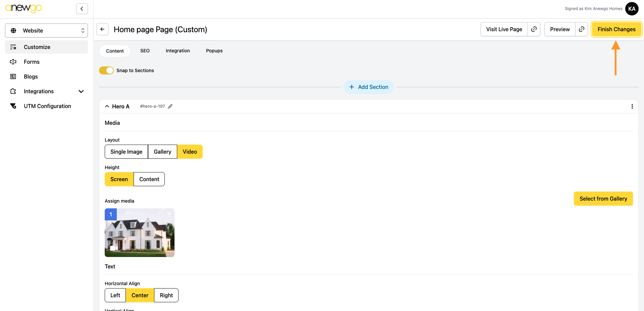
Task: Set the height to Content
Action: pyautogui.click(x=149, y=179)
